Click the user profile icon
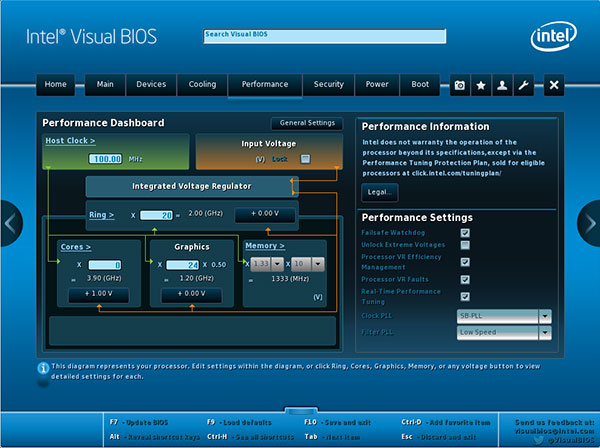The image size is (600, 448). point(502,85)
